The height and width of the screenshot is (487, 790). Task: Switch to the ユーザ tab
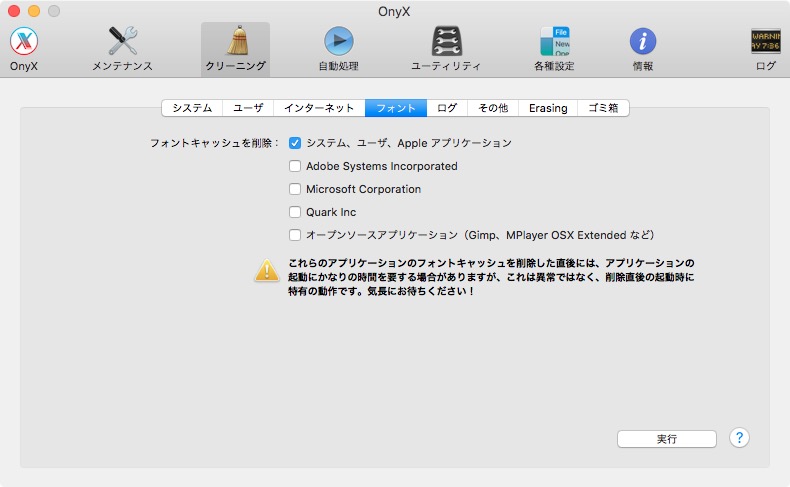pyautogui.click(x=248, y=108)
